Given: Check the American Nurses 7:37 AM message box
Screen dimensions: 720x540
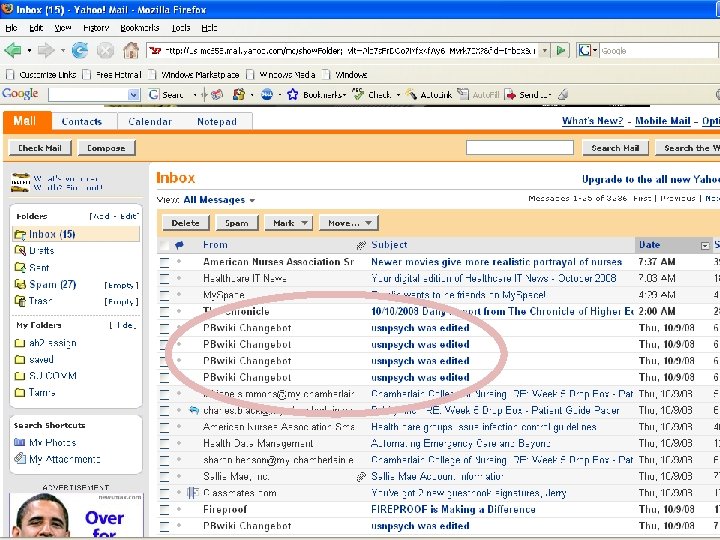Looking at the screenshot, I should [164, 262].
